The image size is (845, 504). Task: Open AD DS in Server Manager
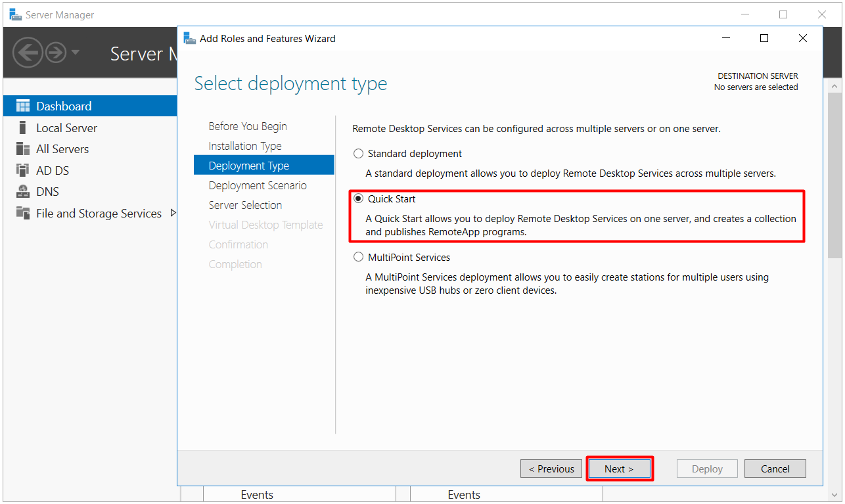53,170
